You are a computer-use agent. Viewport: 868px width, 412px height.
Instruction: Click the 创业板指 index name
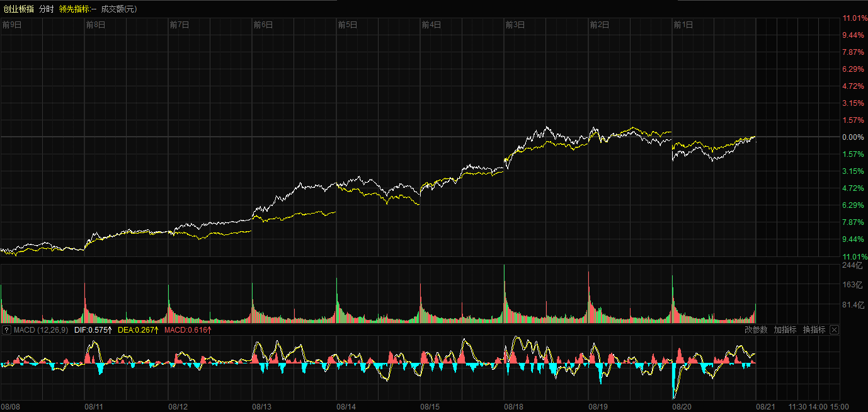[x=19, y=9]
